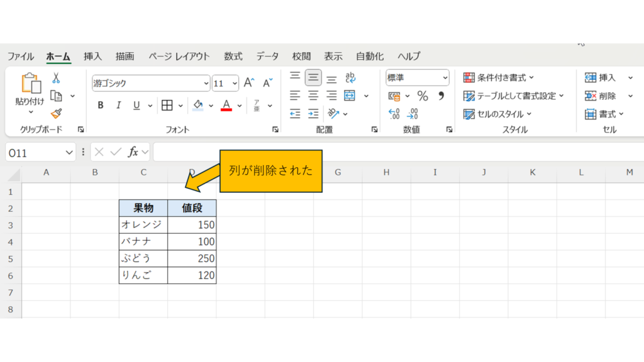The image size is (644, 362).
Task: Toggle Bold formatting
Action: [x=101, y=106]
